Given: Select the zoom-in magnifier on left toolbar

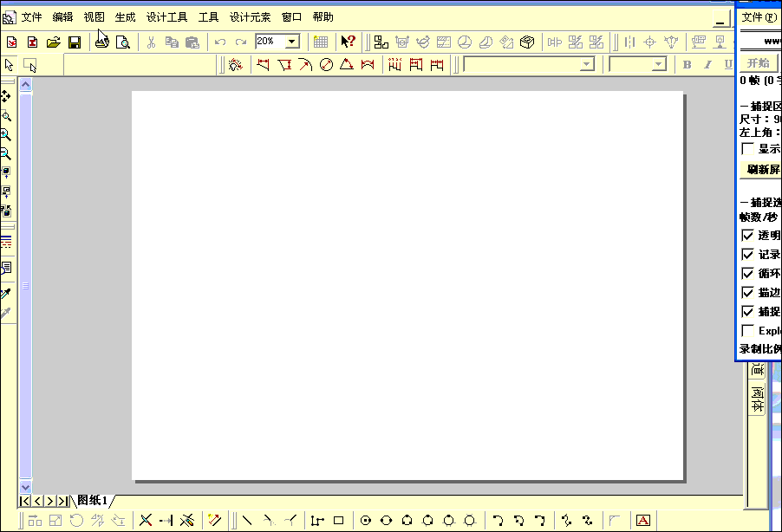Looking at the screenshot, I should (5, 134).
